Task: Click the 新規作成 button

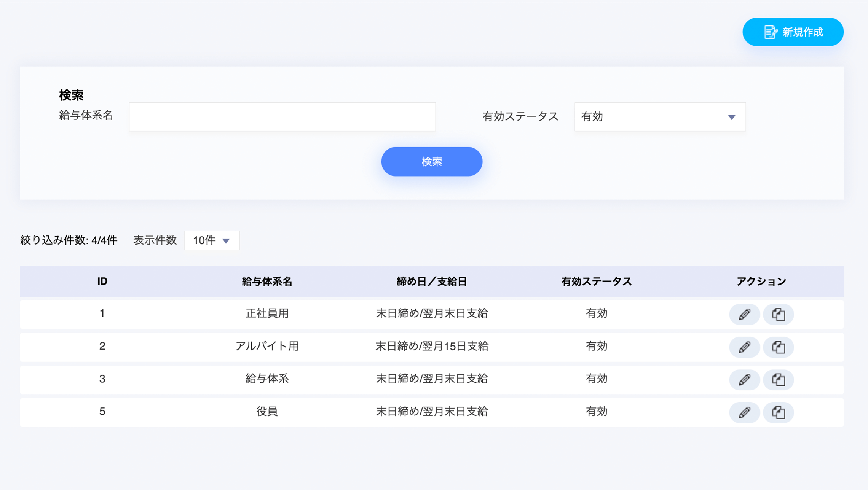Action: click(793, 32)
